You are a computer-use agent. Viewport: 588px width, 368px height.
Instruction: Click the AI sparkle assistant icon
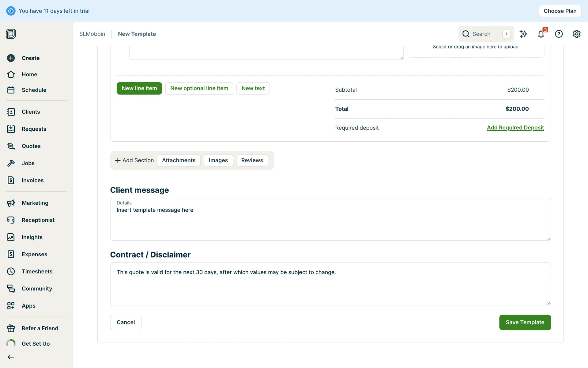pyautogui.click(x=523, y=34)
